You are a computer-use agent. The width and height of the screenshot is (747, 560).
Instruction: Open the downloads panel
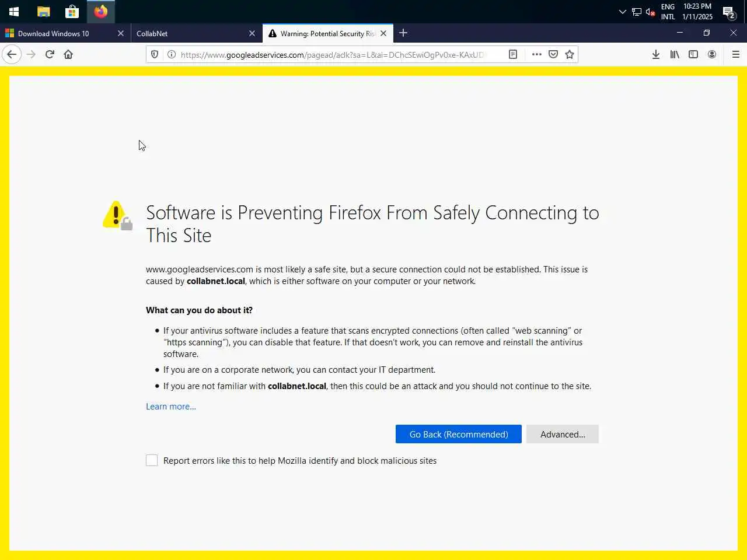[656, 54]
